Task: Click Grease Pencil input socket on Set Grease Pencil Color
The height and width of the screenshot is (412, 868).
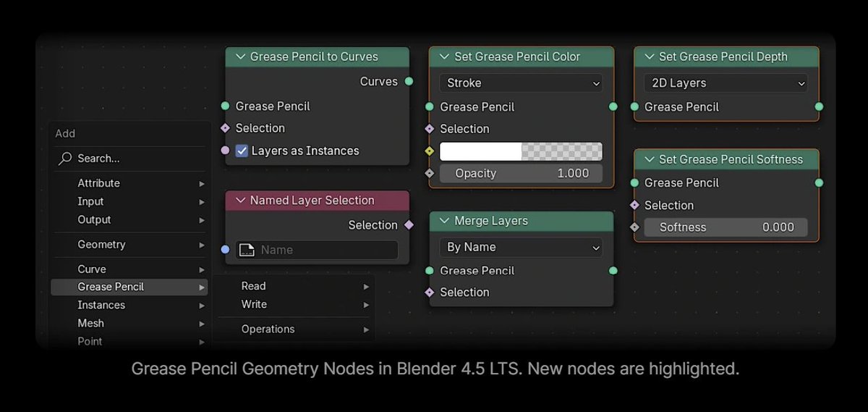Action: [429, 106]
